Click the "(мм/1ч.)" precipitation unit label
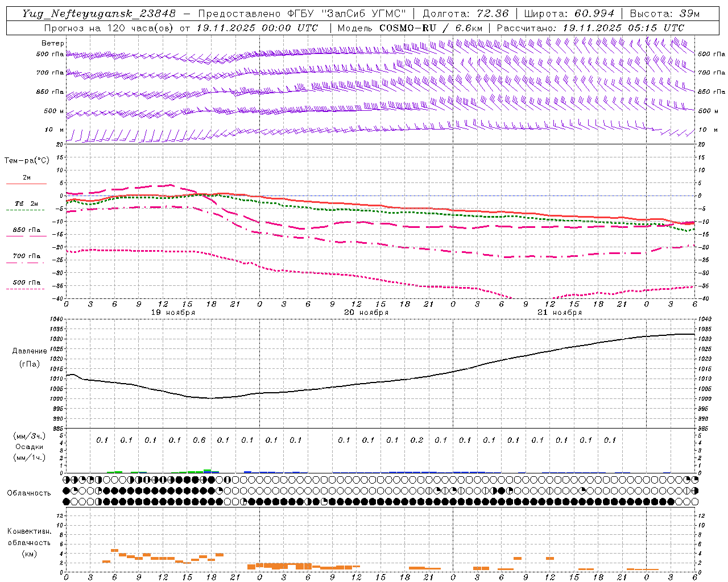This screenshot has height=582, width=728. point(30,458)
